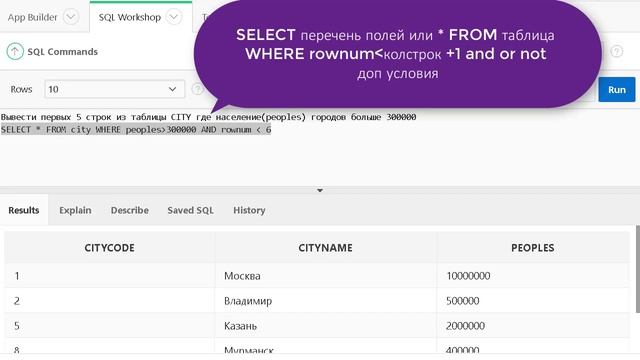Image resolution: width=640 pixels, height=360 pixels.
Task: Click the results vertical scrollbar
Action: pos(638,269)
